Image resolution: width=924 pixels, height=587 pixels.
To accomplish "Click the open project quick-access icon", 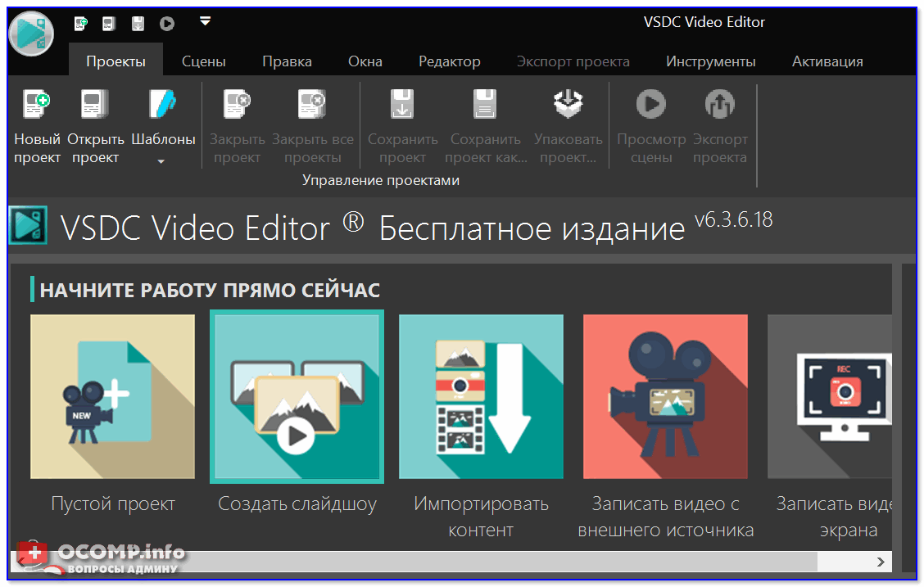I will coord(108,24).
